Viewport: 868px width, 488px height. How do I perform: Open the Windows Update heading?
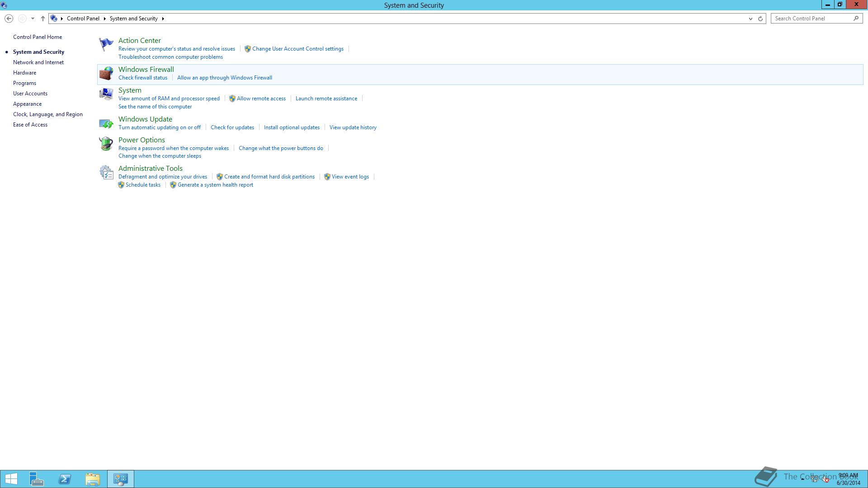click(145, 119)
